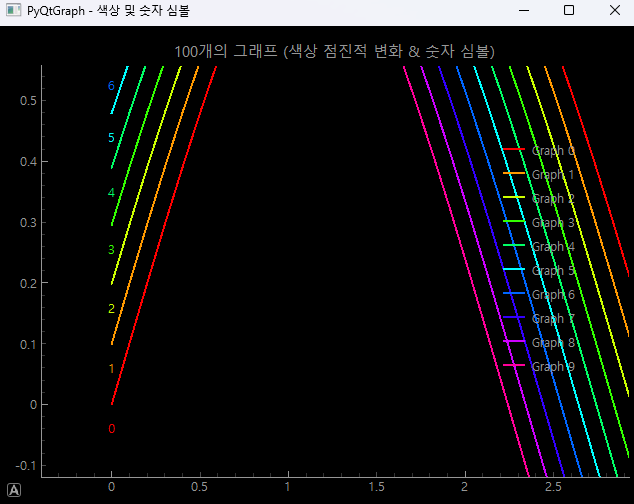Toggle visibility via Graph 5 legend entry
634x504 pixels.
tap(539, 270)
